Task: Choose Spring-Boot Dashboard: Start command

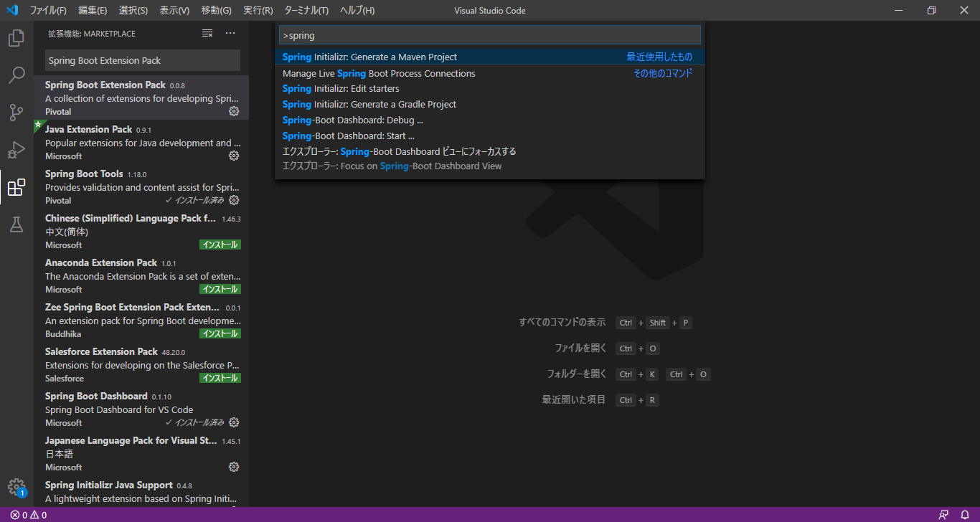Action: coord(489,136)
